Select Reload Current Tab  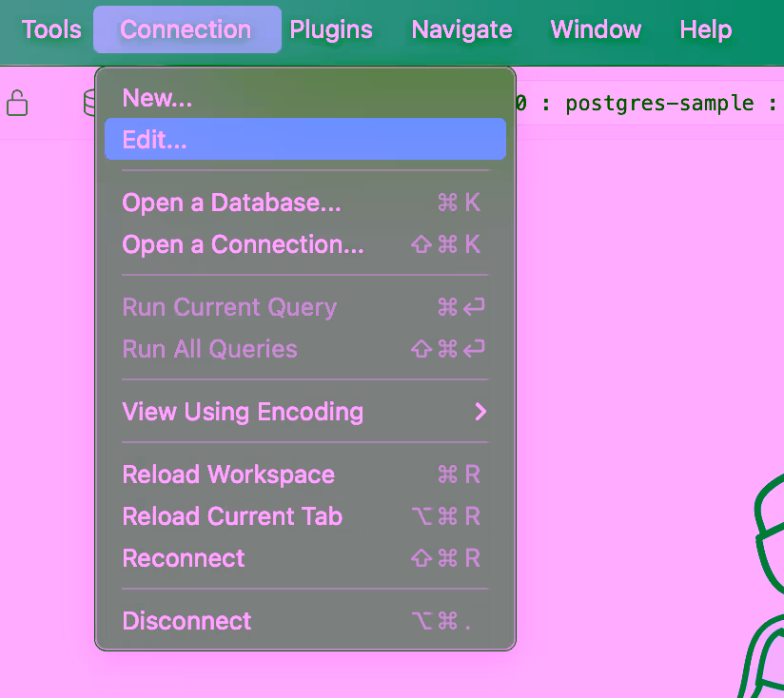(232, 516)
